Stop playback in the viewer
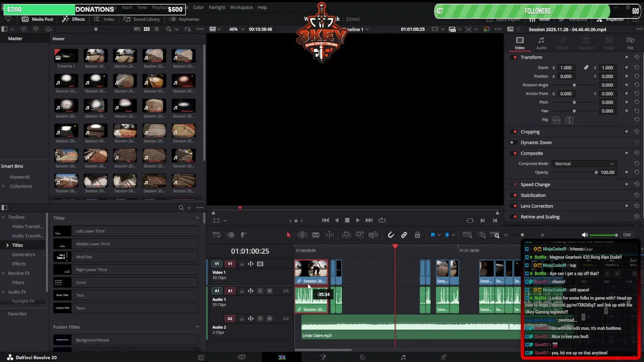644x362 pixels. tap(347, 220)
